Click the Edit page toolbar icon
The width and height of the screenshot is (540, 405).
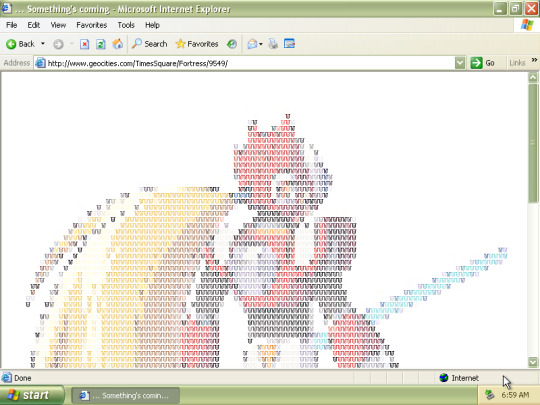click(x=289, y=44)
